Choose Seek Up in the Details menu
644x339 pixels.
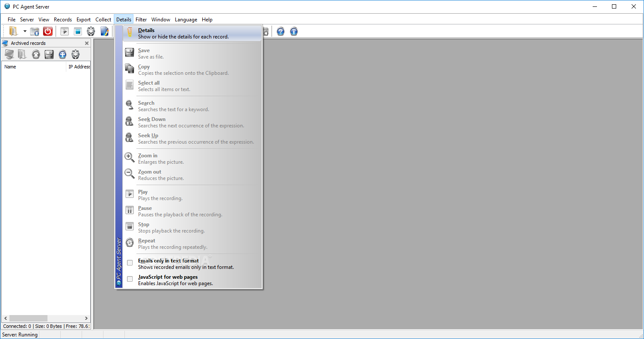click(x=192, y=139)
